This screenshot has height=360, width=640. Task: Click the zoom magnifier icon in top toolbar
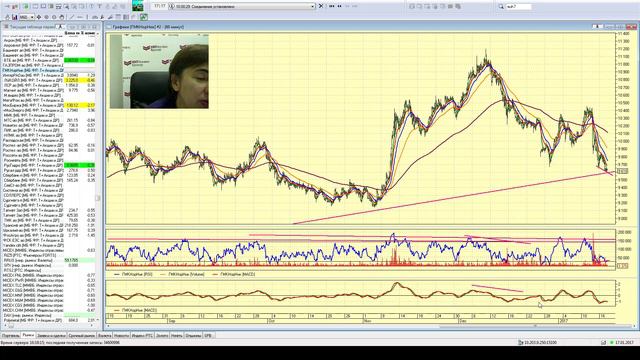66,7
